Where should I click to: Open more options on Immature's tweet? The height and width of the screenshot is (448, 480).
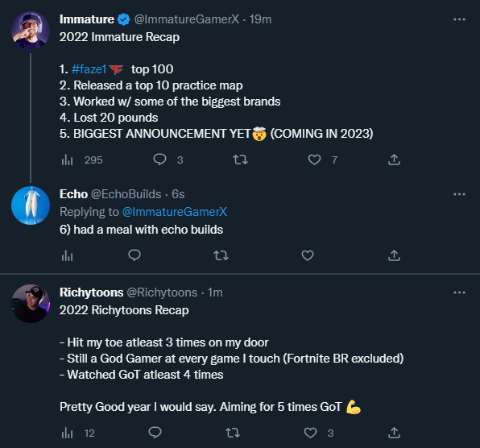[459, 19]
